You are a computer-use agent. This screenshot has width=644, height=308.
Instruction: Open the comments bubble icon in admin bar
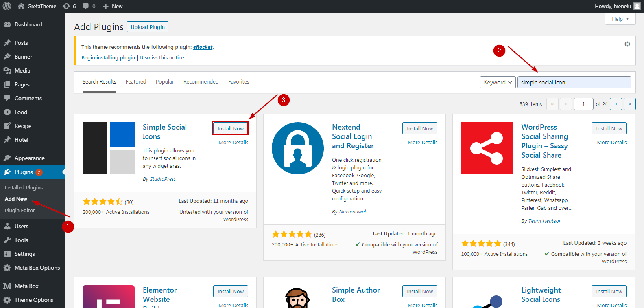[x=86, y=6]
